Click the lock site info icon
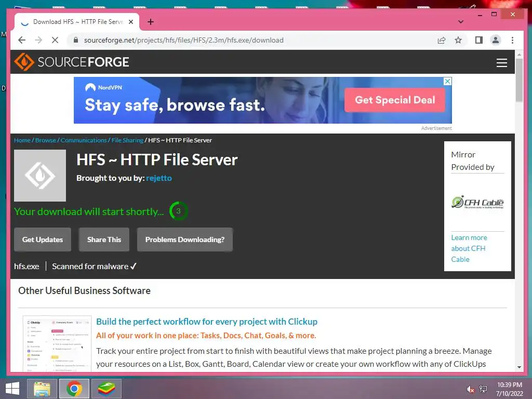Image resolution: width=532 pixels, height=399 pixels. (x=76, y=40)
